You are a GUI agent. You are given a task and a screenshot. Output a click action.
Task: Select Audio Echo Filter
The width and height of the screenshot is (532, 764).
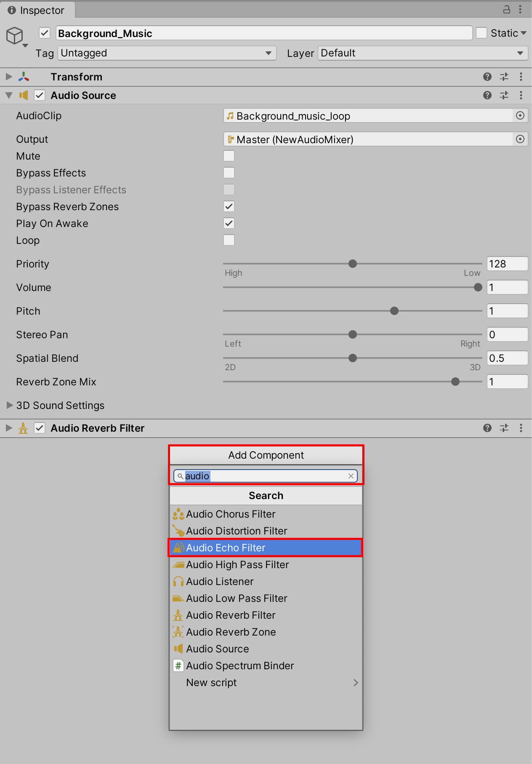pos(266,548)
